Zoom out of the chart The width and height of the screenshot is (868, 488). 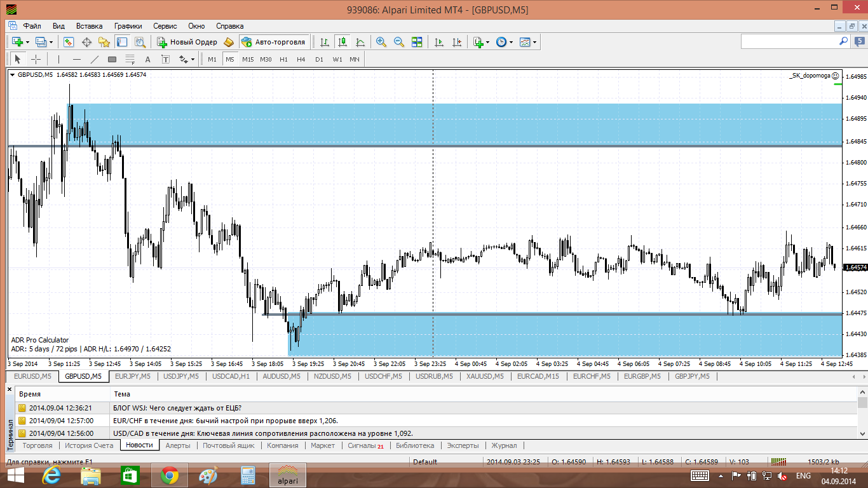coord(399,42)
